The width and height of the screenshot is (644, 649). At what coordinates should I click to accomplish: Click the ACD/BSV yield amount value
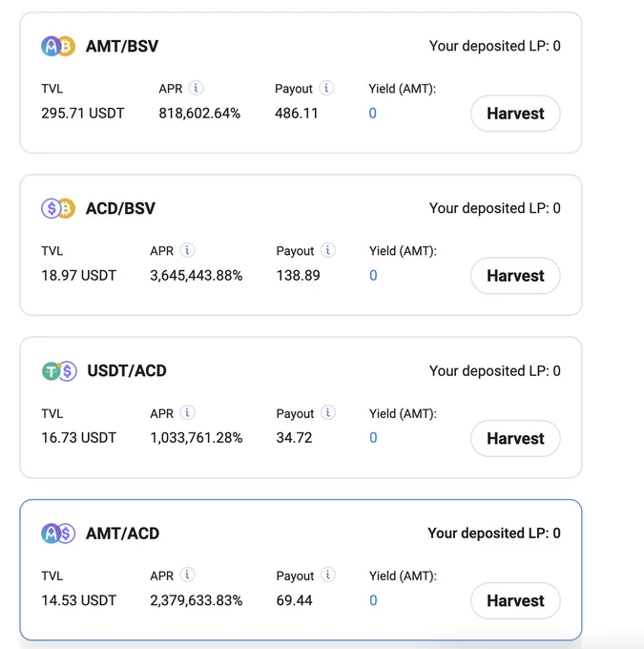click(x=373, y=275)
